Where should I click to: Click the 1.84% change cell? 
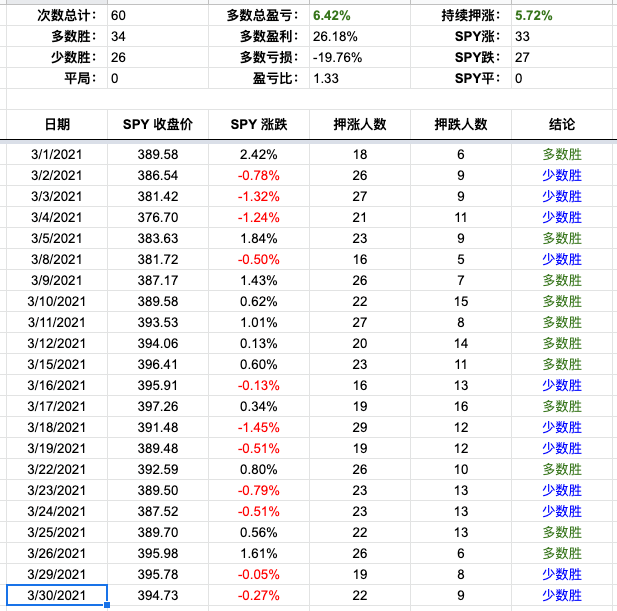(x=259, y=238)
